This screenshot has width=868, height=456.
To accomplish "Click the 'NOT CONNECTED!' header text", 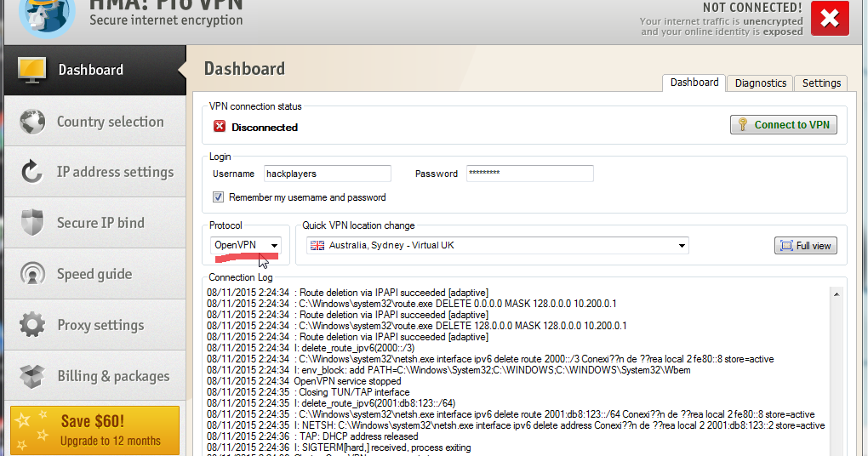I will pos(752,8).
